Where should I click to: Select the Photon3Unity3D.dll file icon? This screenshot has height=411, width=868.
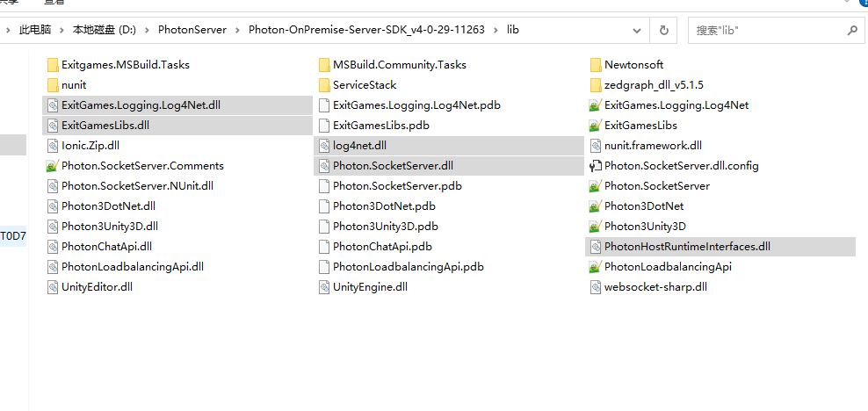coord(53,227)
